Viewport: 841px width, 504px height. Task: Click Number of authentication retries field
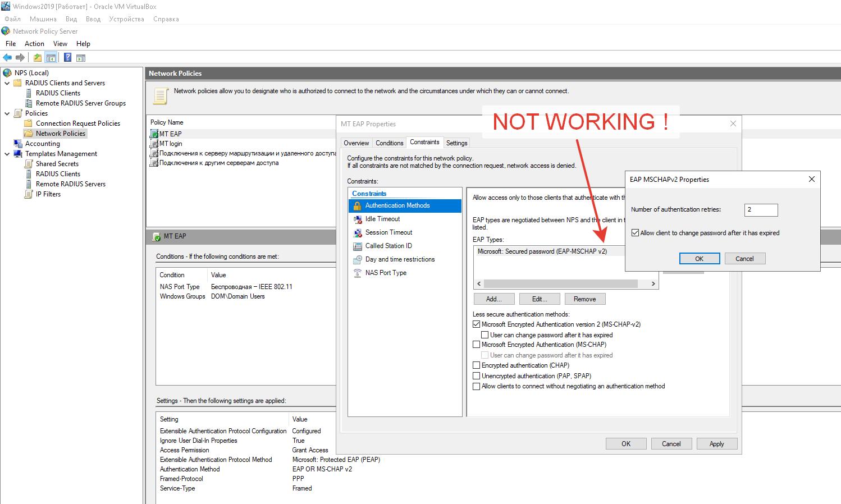(761, 210)
